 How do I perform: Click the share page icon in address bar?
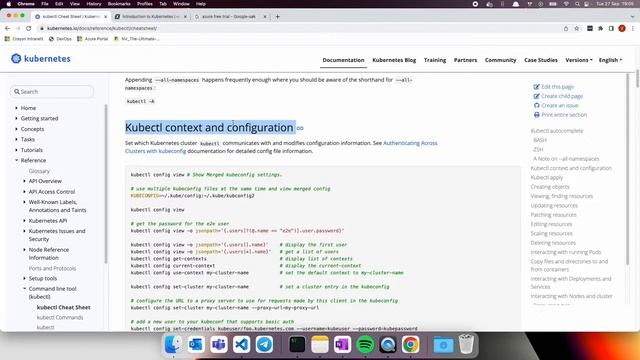(x=566, y=28)
